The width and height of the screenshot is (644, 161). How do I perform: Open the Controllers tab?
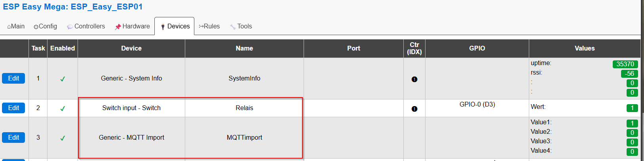click(86, 26)
